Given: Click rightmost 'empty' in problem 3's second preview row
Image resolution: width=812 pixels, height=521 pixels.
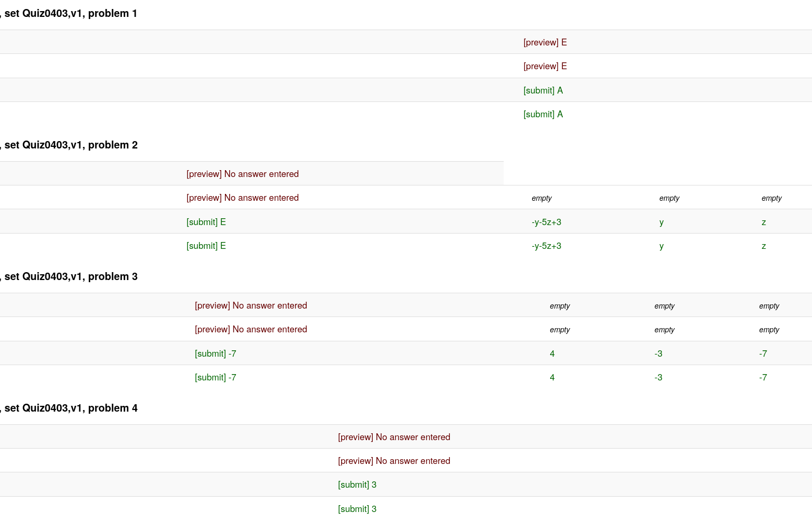Looking at the screenshot, I should tap(769, 330).
